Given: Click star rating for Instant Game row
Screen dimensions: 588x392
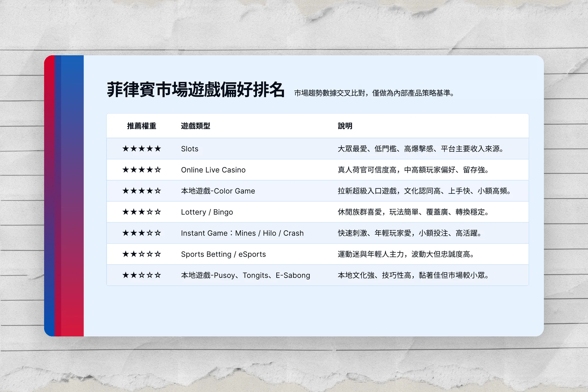Looking at the screenshot, I should click(x=142, y=233).
